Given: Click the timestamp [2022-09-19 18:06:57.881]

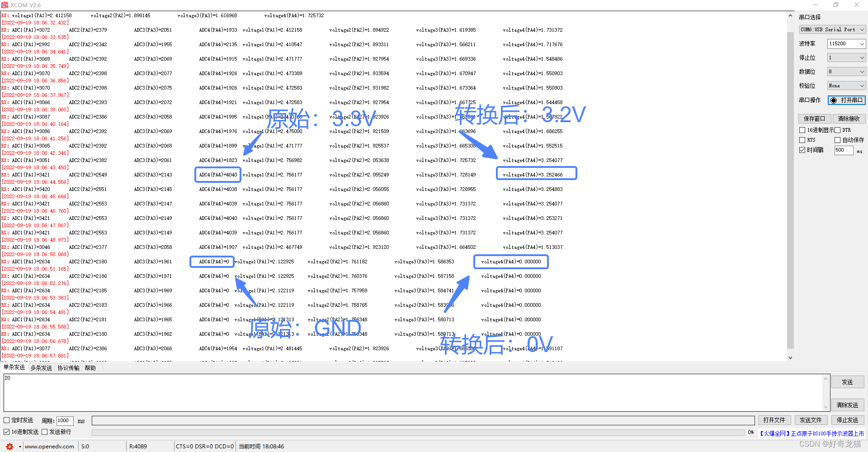Looking at the screenshot, I should coord(35,356).
